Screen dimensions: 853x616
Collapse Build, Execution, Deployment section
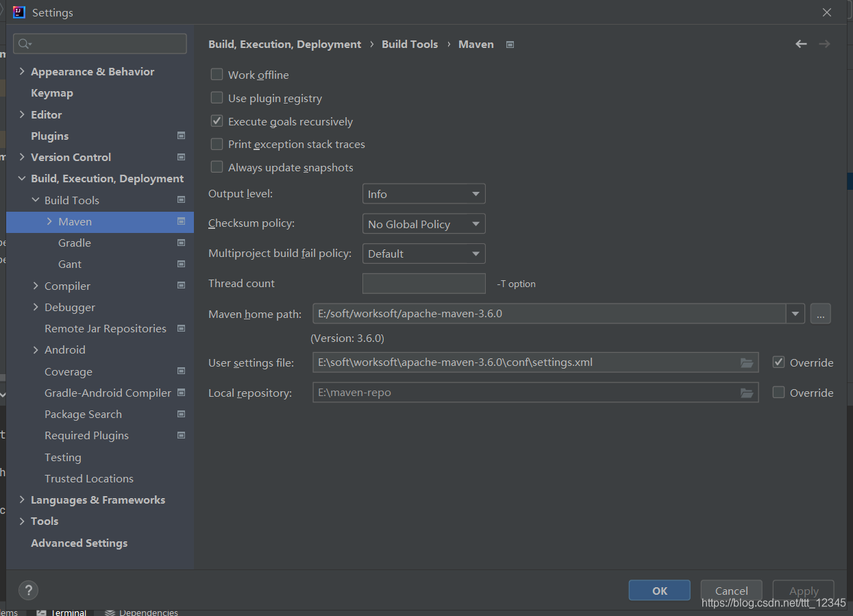22,178
